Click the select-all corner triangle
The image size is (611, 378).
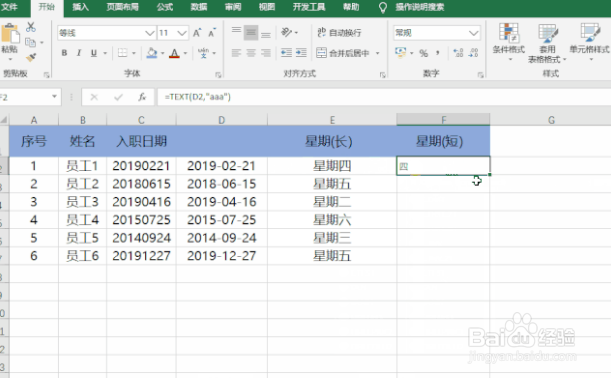click(x=4, y=120)
